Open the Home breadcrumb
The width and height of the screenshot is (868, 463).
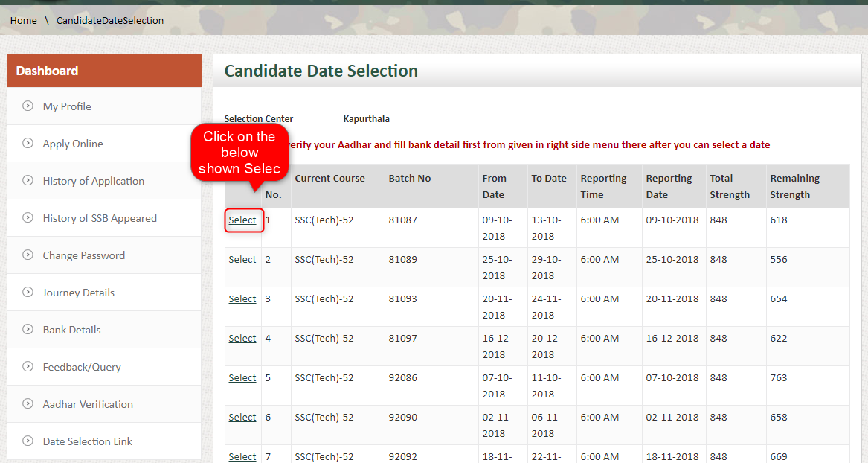click(x=23, y=20)
